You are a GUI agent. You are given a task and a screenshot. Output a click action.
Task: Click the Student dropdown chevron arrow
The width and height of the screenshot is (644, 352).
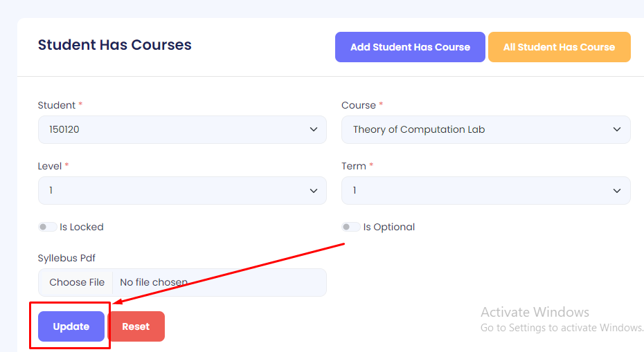[313, 129]
